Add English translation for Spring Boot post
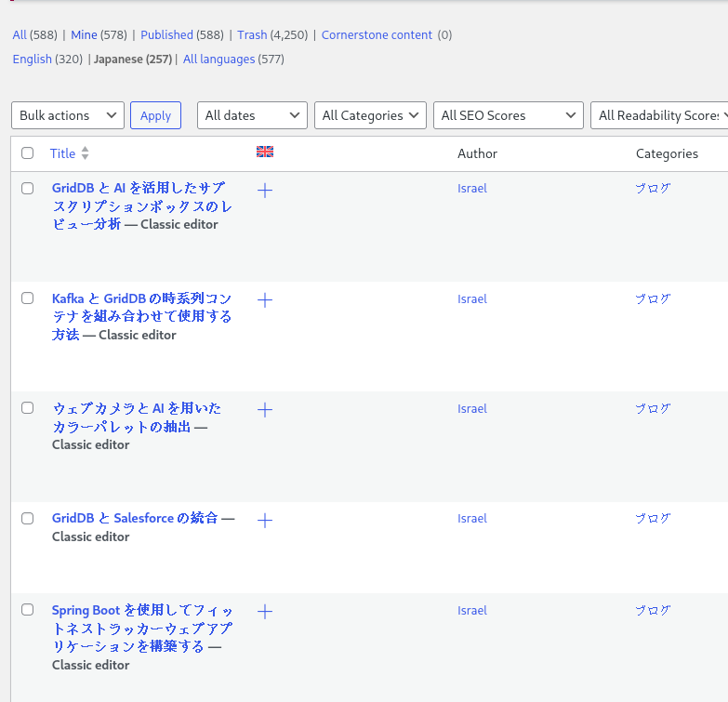 click(265, 612)
